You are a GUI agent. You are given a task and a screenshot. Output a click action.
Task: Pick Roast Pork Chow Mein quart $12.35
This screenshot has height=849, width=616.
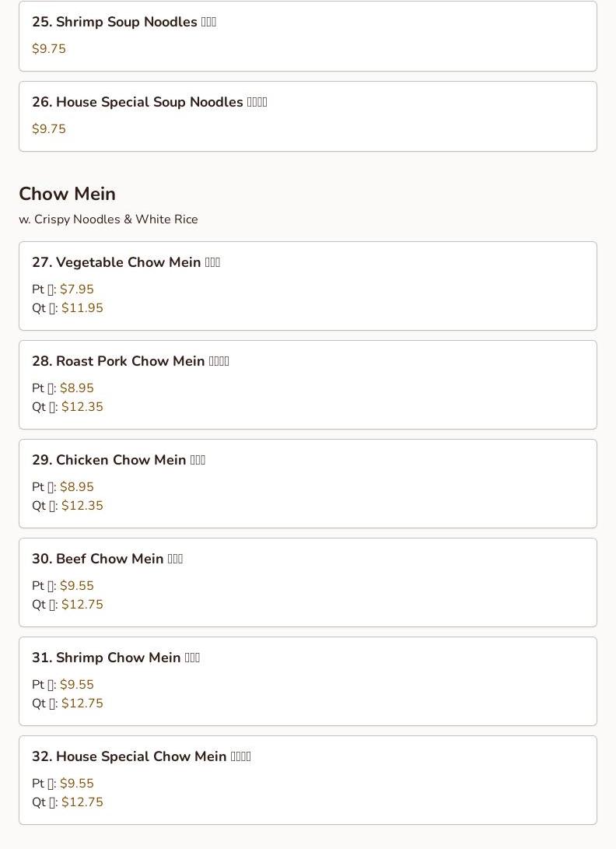(x=82, y=407)
